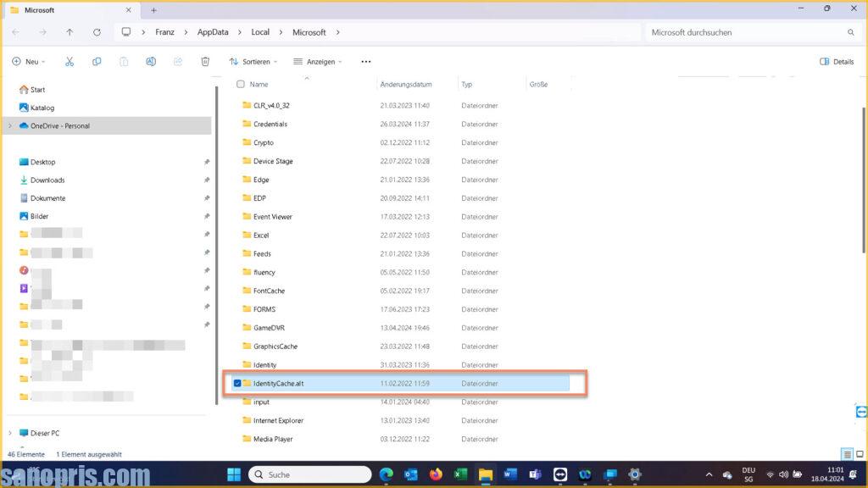868x488 pixels.
Task: Go up one folder level
Action: click(70, 32)
